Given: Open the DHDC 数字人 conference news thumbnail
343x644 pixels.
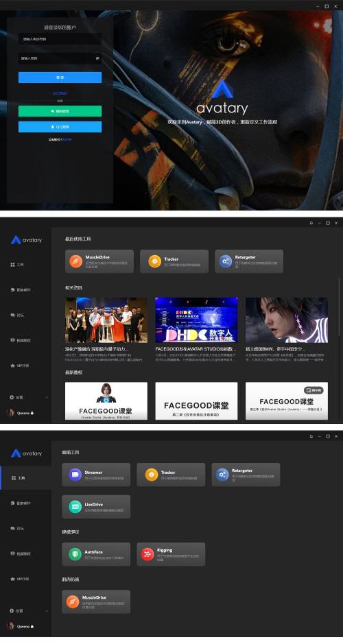Looking at the screenshot, I should 196,320.
